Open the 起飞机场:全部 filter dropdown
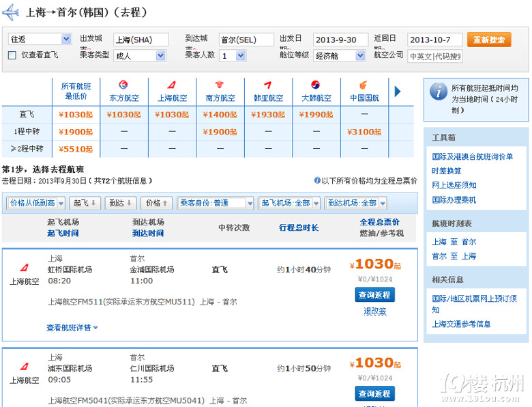 (289, 203)
